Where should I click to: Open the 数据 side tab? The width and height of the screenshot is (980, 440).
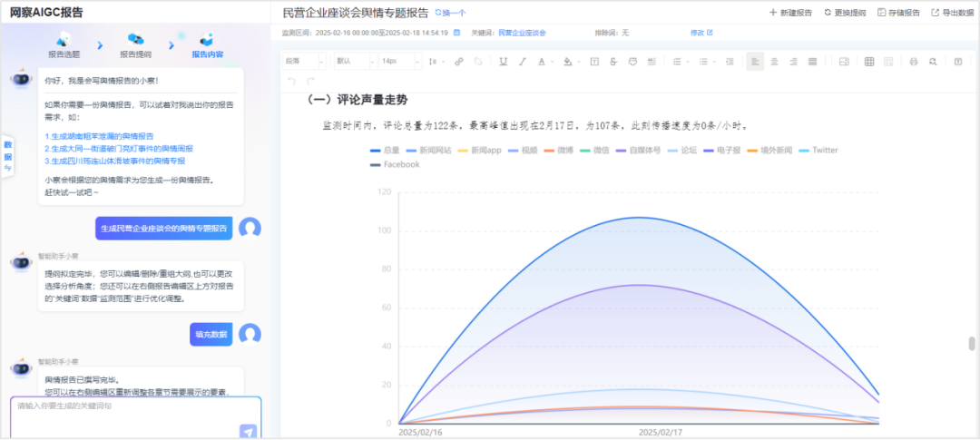pyautogui.click(x=7, y=155)
